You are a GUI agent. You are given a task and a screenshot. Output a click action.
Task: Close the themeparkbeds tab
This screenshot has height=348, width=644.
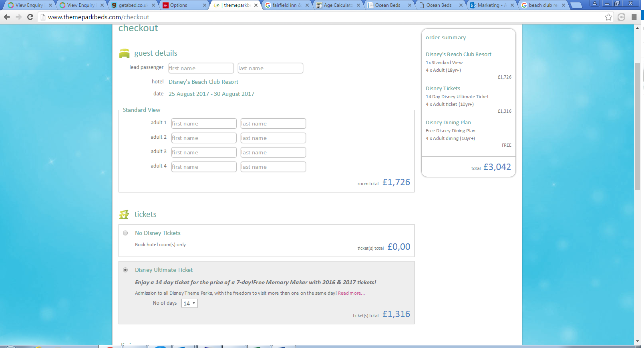pos(256,5)
